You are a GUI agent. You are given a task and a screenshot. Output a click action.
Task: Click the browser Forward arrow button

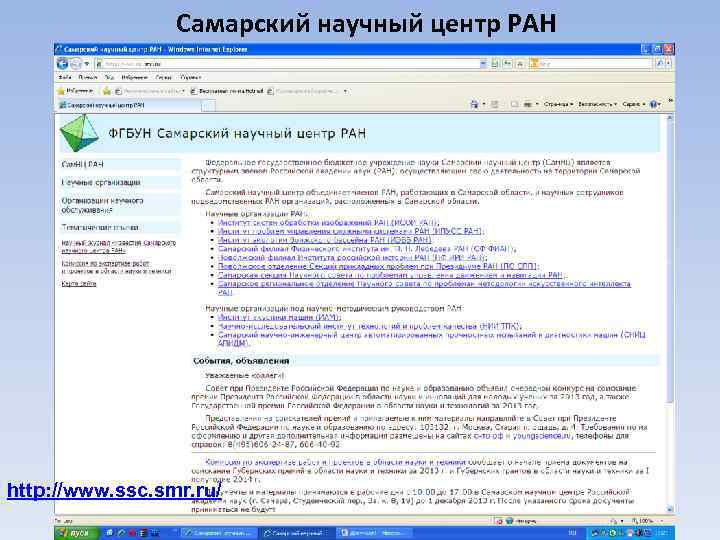pyautogui.click(x=76, y=64)
